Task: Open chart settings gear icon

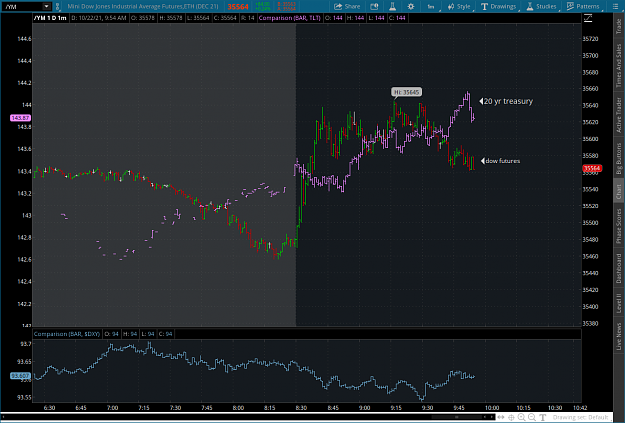Action: [411, 6]
